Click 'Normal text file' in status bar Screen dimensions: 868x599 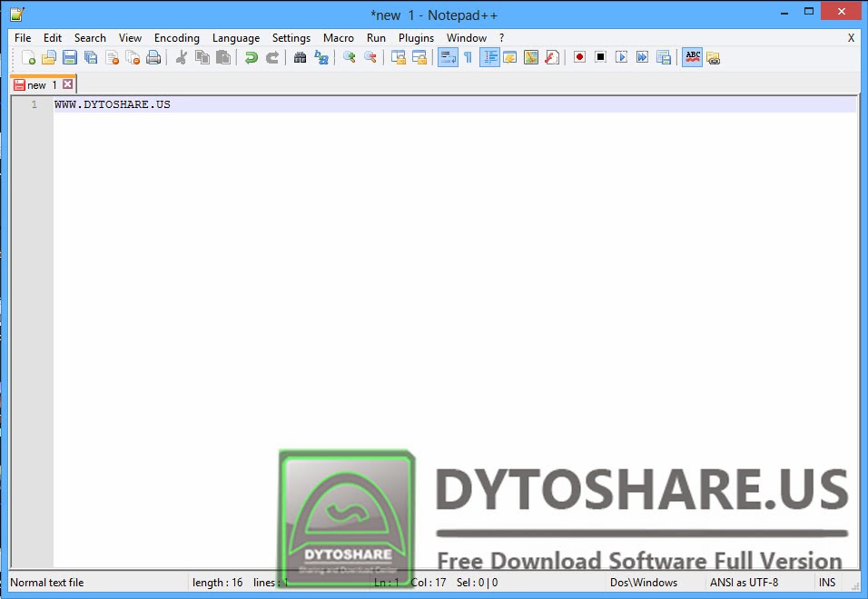pos(47,583)
